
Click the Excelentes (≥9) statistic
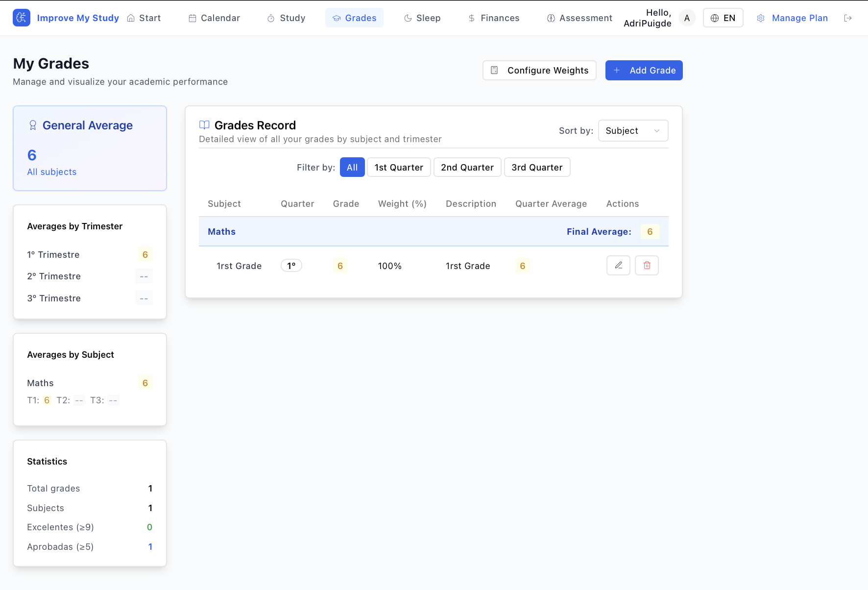point(90,527)
